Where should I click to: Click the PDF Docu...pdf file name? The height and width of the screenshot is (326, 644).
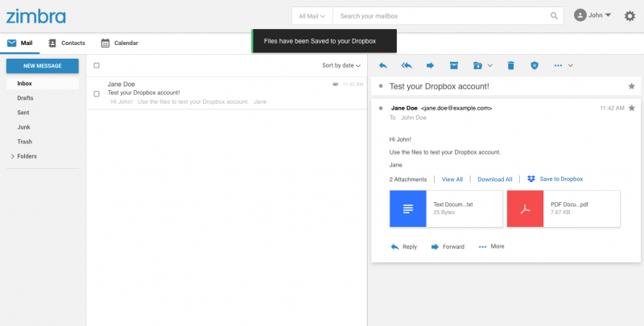click(x=569, y=204)
